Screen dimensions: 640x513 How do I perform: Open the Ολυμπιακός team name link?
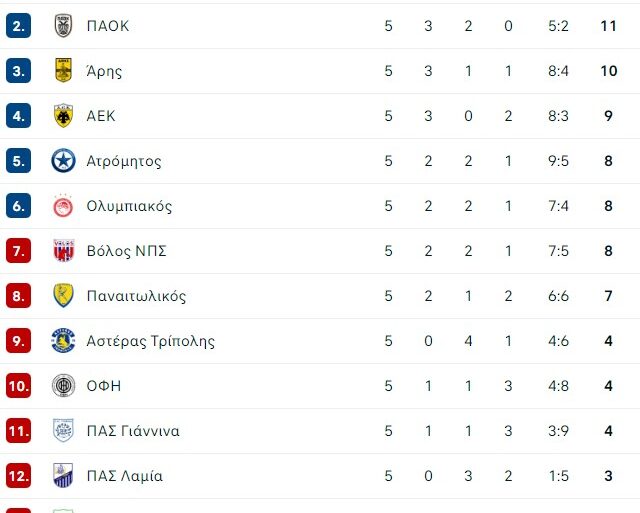click(x=129, y=206)
